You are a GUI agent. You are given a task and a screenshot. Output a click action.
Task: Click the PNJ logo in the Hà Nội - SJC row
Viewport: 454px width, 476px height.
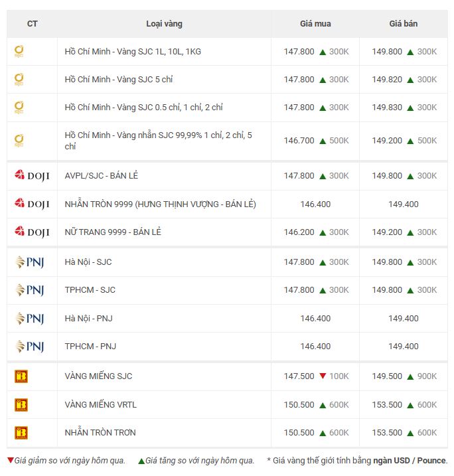point(29,262)
